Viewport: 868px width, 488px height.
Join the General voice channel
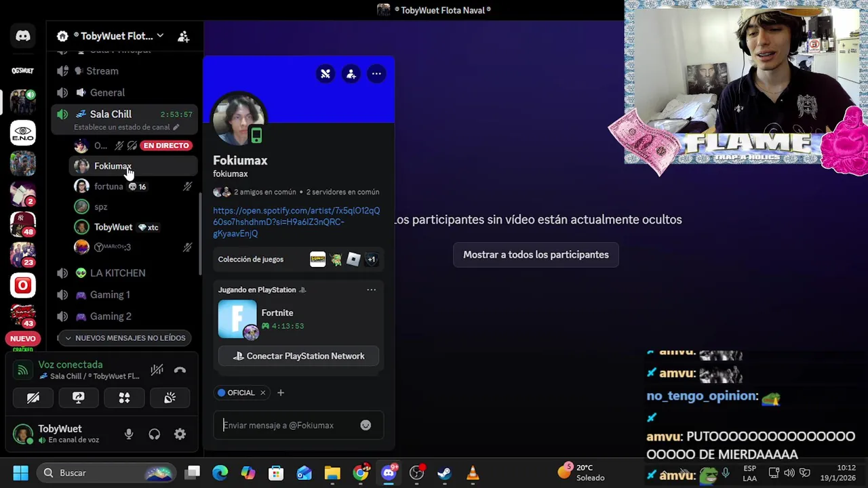pos(125,92)
